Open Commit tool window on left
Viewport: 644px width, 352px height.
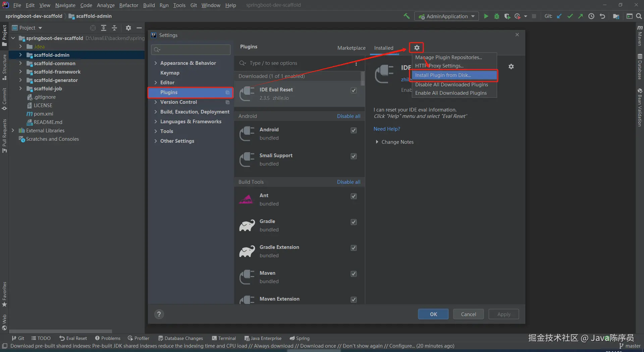tap(4, 99)
